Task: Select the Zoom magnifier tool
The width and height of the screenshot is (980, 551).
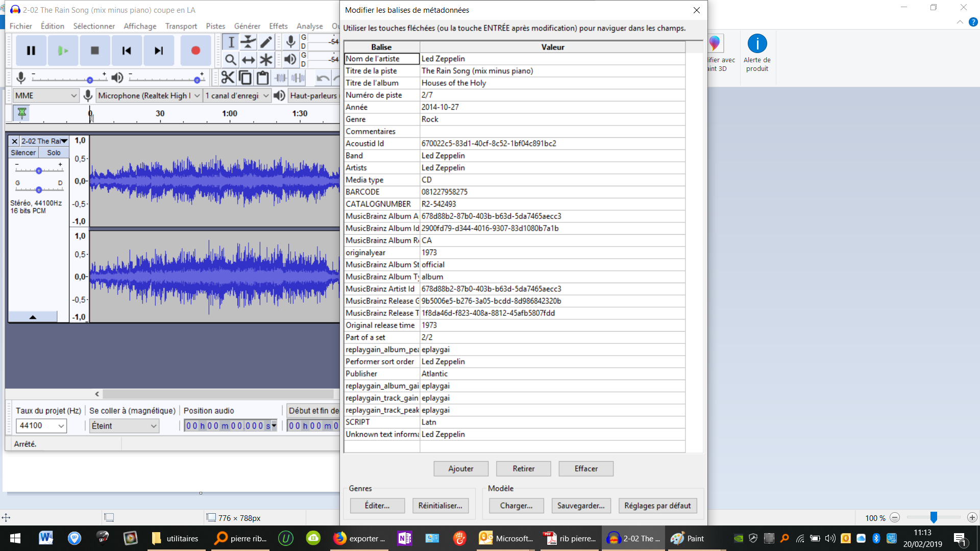Action: (x=231, y=60)
